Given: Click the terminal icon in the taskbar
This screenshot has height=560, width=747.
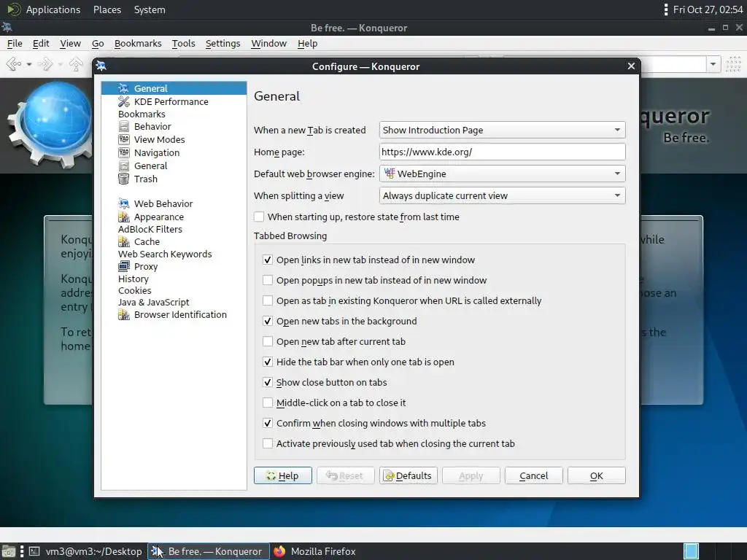Looking at the screenshot, I should (x=34, y=551).
